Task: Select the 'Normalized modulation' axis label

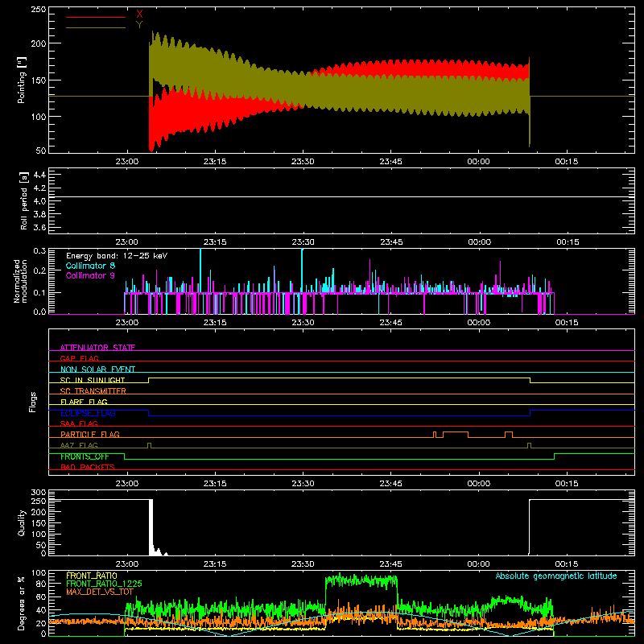Action: pos(20,281)
